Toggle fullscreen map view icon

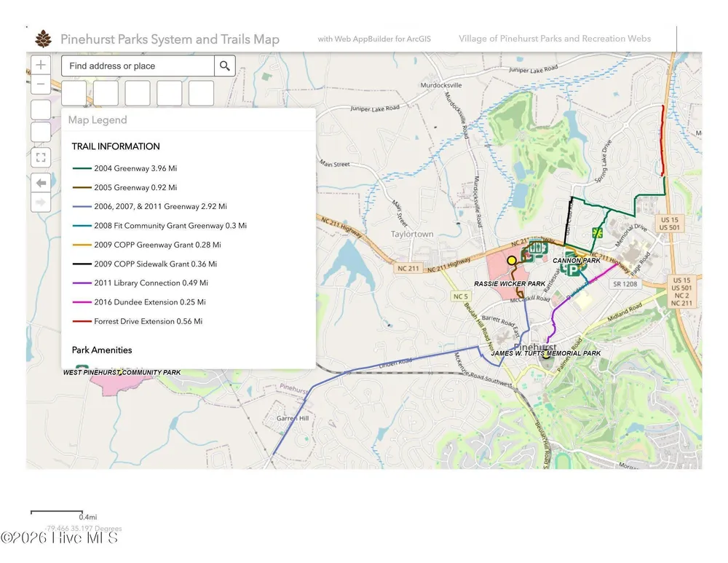click(x=41, y=157)
